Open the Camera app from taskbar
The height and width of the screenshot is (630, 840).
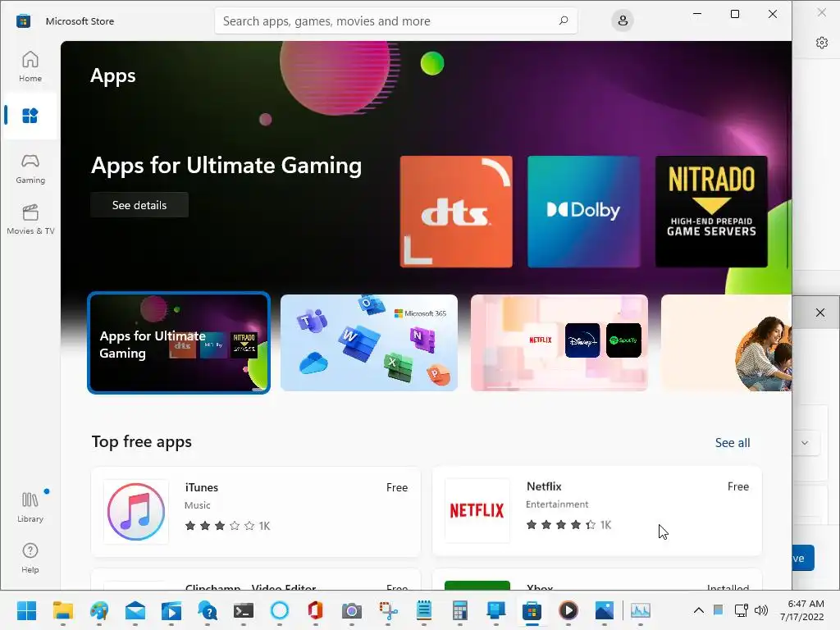352,610
